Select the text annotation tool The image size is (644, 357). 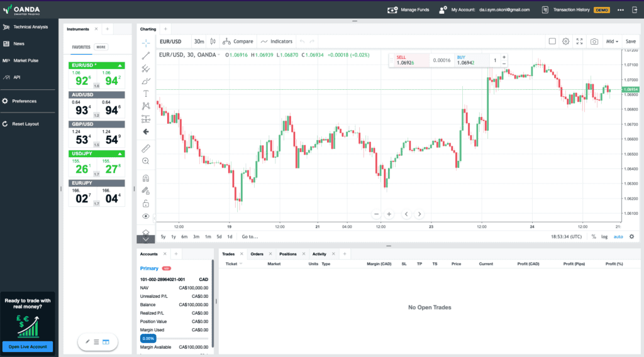point(146,94)
